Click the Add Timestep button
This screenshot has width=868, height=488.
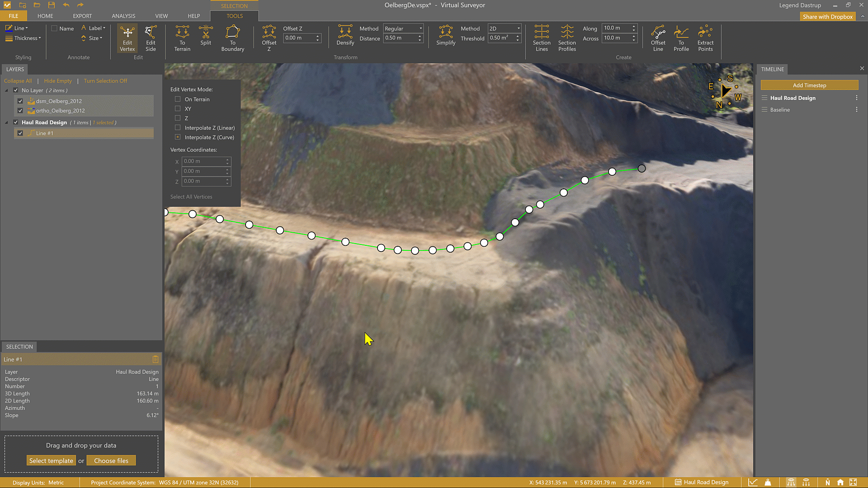tap(809, 85)
